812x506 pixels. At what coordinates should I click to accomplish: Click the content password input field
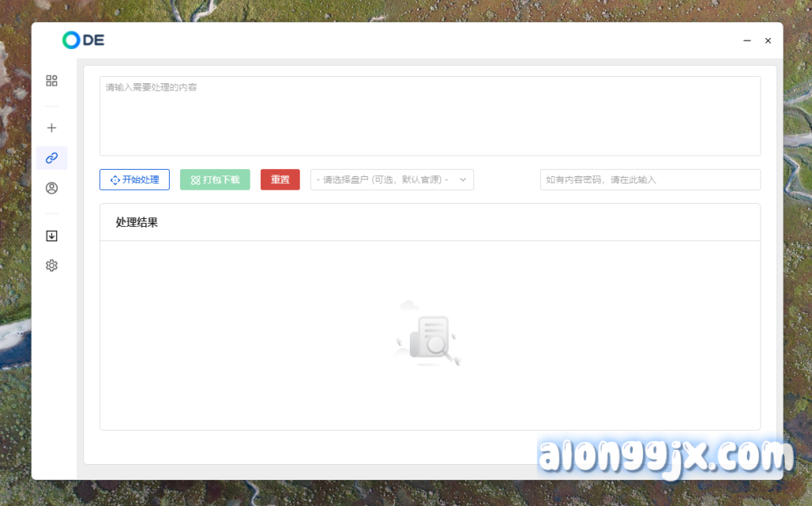click(649, 180)
